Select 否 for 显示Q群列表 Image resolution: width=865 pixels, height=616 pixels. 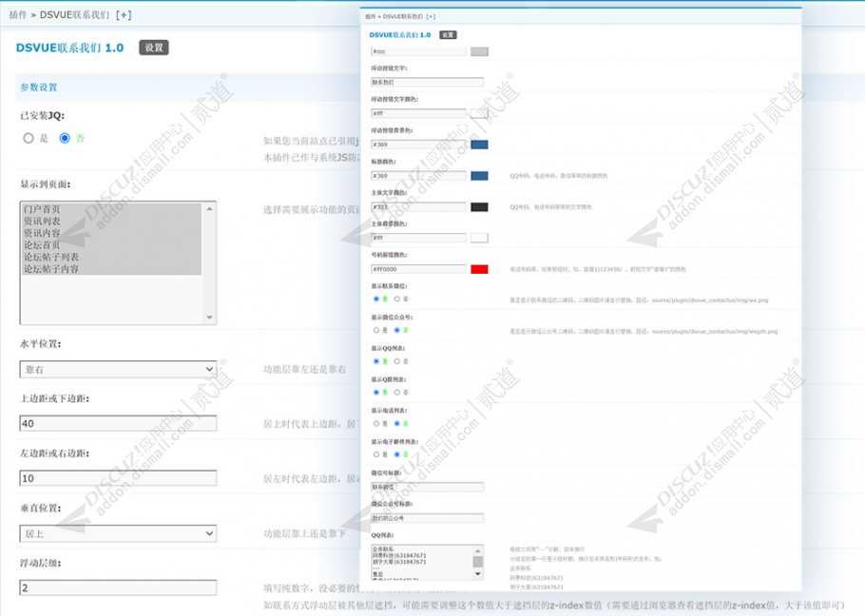[396, 392]
